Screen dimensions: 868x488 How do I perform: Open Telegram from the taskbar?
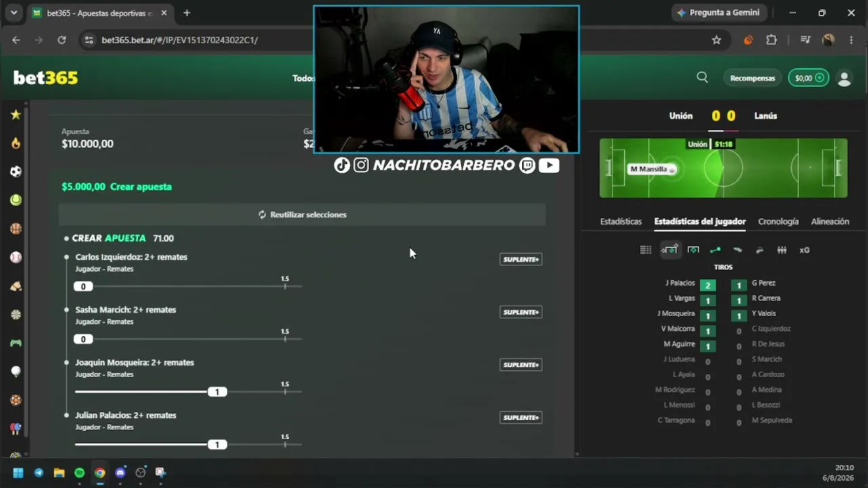(x=39, y=472)
